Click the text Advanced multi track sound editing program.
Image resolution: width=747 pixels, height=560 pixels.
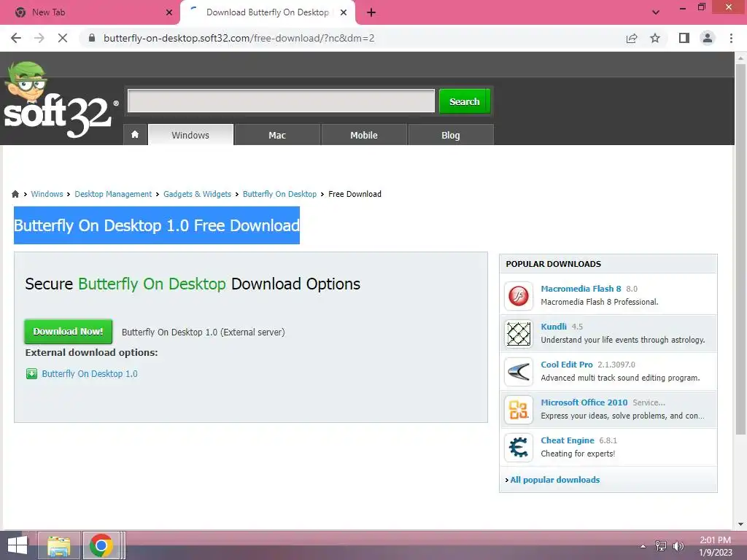pos(620,378)
